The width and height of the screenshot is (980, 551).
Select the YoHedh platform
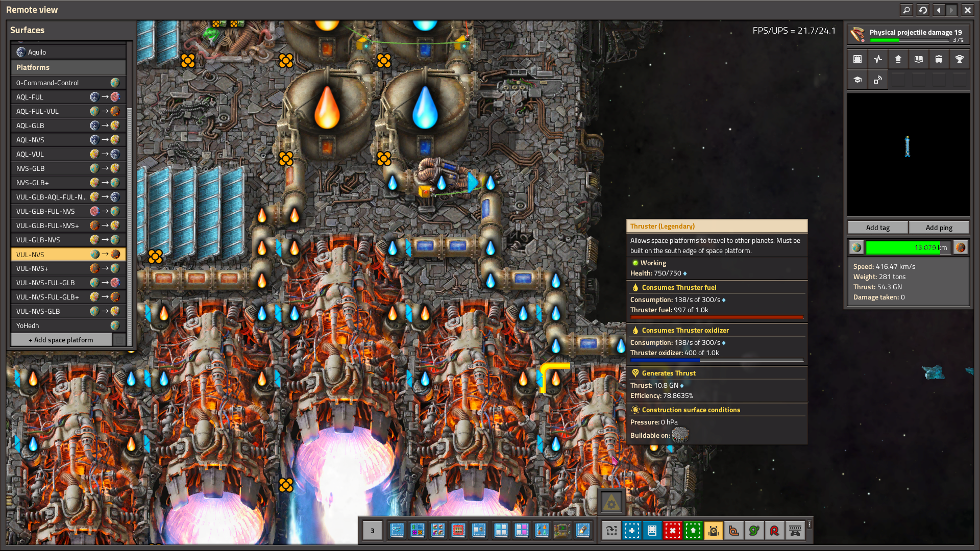coord(68,325)
